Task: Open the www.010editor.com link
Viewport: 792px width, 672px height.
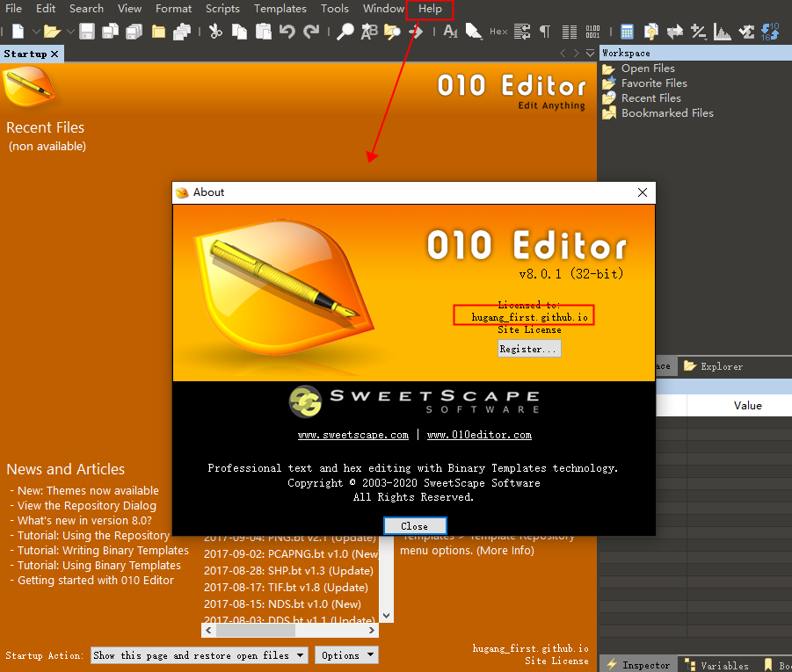Action: click(479, 435)
